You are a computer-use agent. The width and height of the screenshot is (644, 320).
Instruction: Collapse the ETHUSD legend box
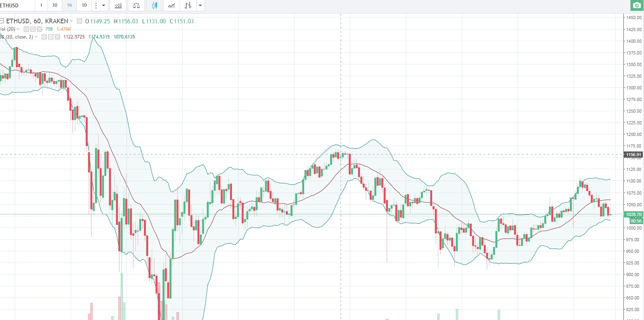tap(2, 21)
